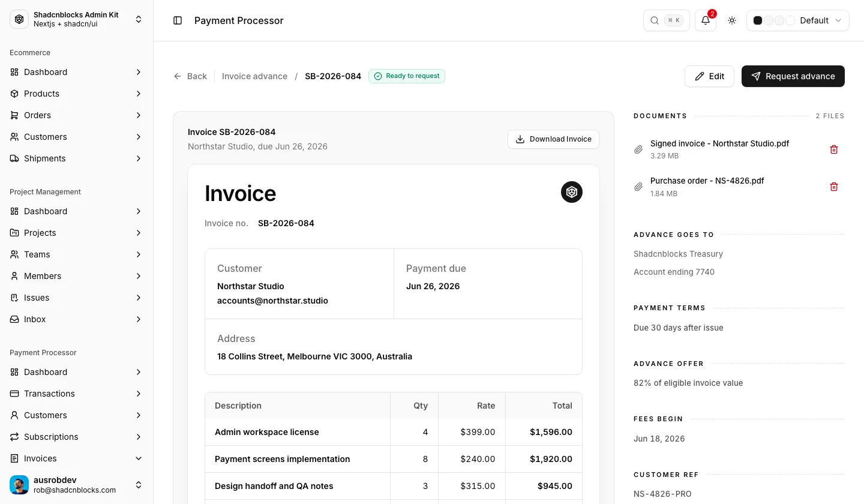Click the rate '$399.00'
The image size is (864, 504).
(x=478, y=432)
